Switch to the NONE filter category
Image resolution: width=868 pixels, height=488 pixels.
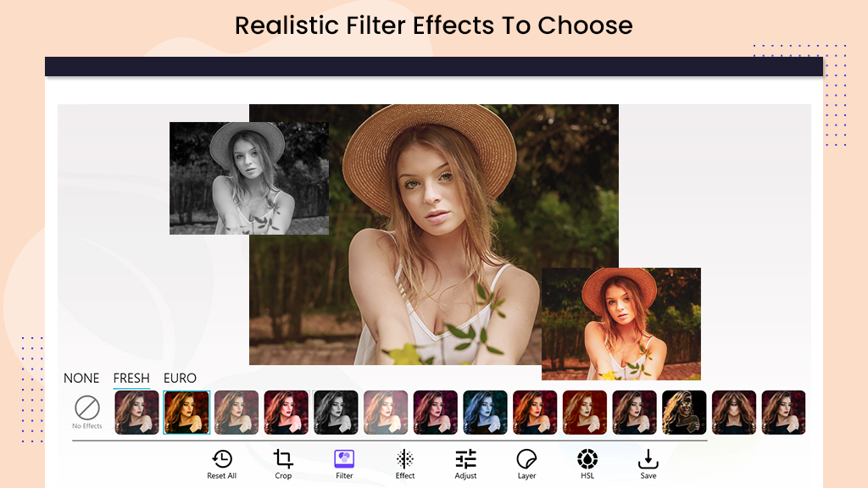pyautogui.click(x=81, y=378)
